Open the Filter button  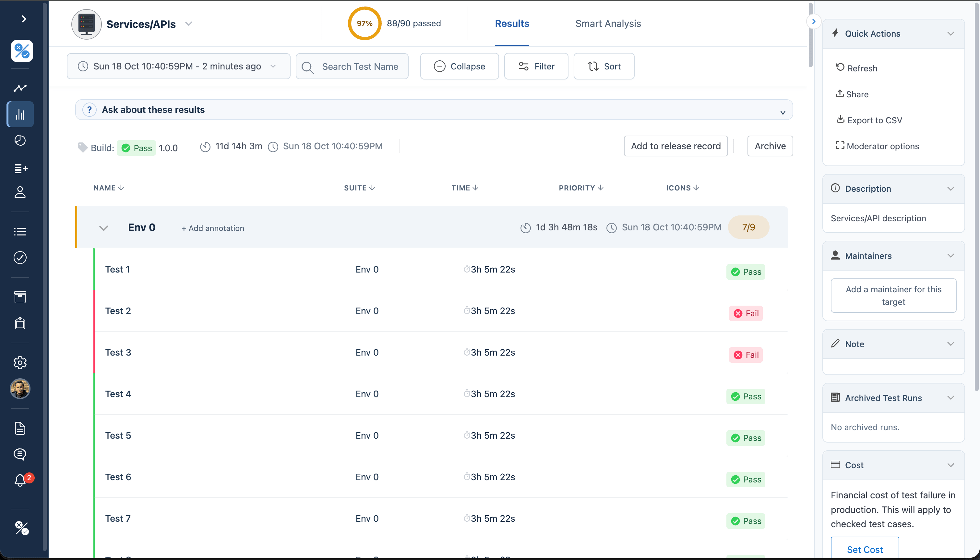[536, 66]
